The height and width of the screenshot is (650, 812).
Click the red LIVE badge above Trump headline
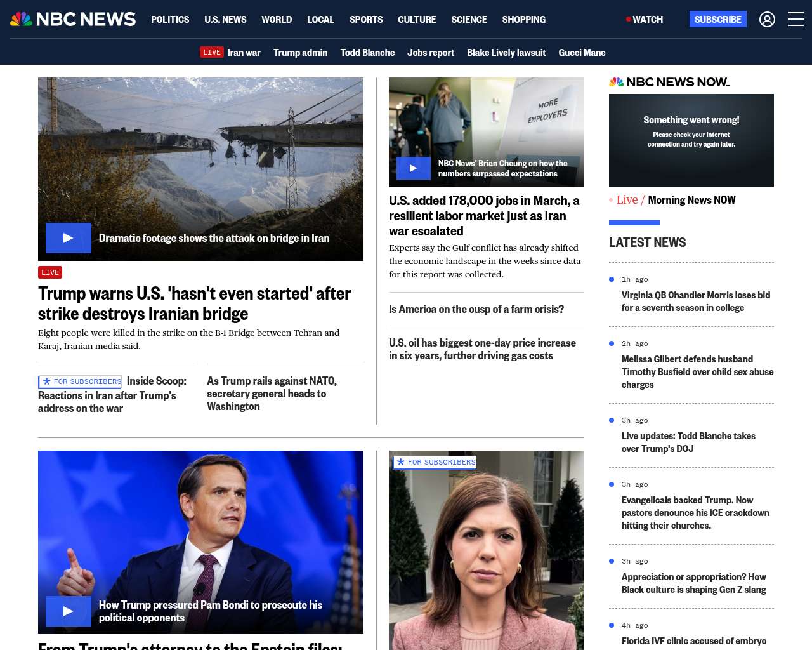click(50, 272)
